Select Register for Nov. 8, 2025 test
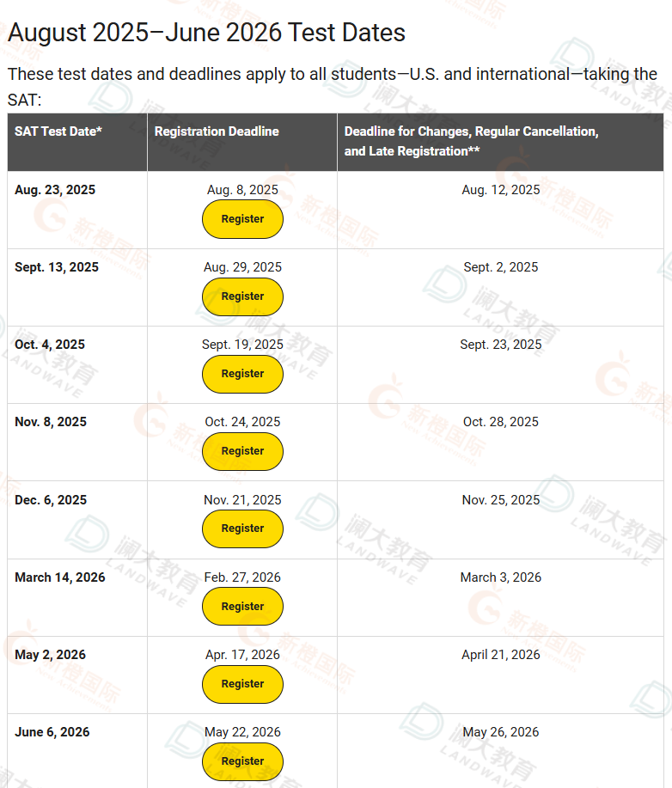Viewport: 672px width, 788px height. (x=242, y=451)
